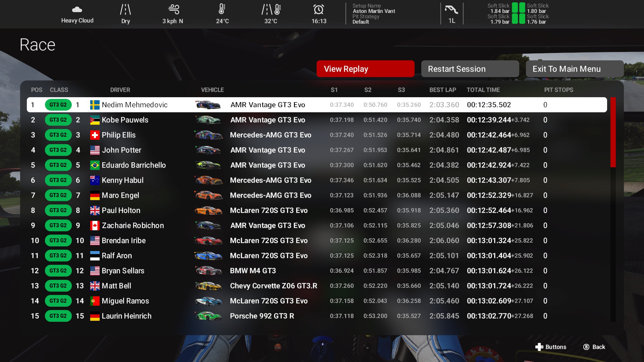Click S1 time 0:36.985

342,210
